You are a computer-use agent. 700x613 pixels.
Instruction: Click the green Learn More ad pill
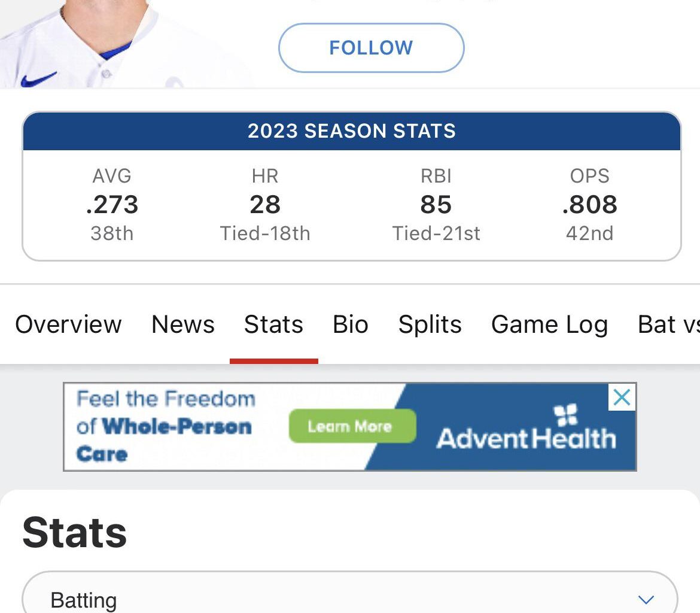(x=352, y=426)
